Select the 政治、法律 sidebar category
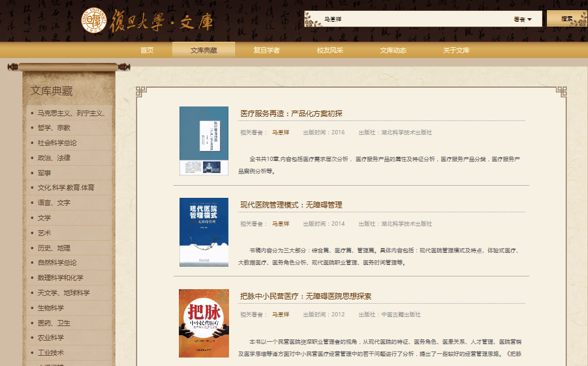 point(54,158)
